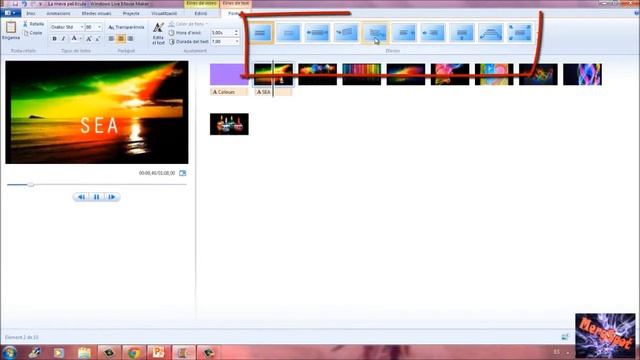Toggle full screen preview icon
Screen dimensions: 640x360
[x=182, y=173]
